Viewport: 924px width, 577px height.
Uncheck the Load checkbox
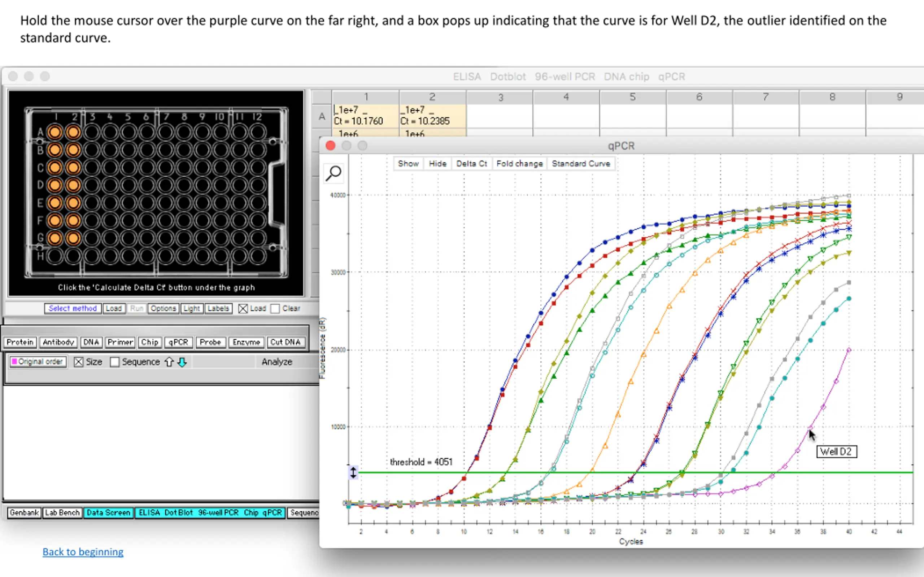[243, 308]
